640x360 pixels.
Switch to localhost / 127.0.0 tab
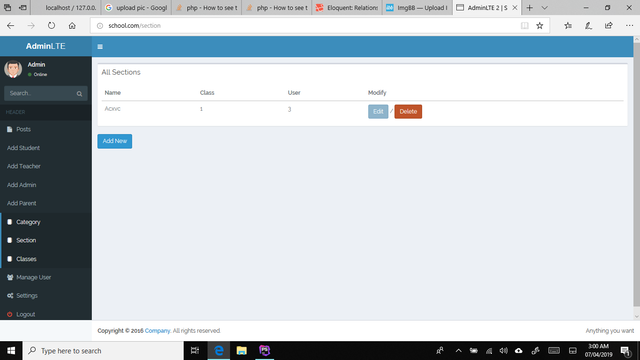click(x=67, y=8)
